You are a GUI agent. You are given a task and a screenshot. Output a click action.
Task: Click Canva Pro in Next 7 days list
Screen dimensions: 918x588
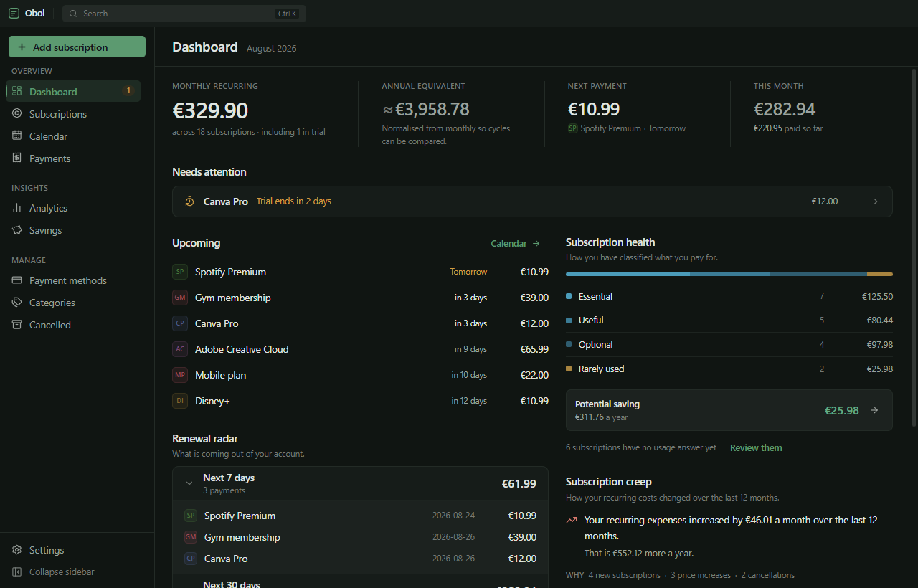pos(360,559)
